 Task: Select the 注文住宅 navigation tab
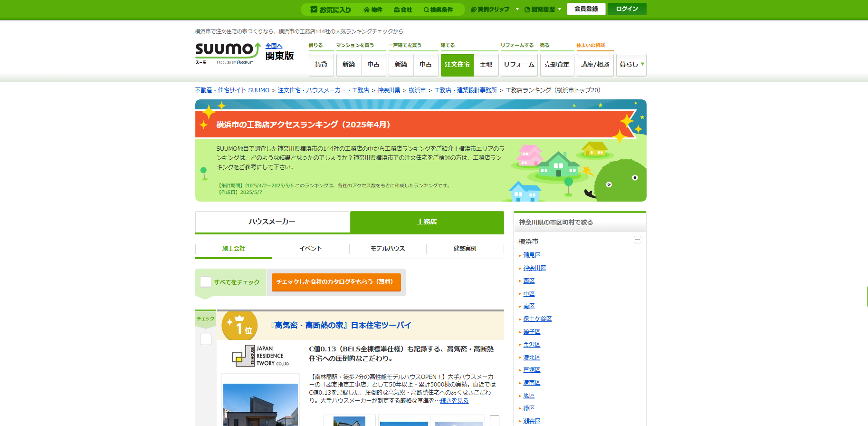click(457, 65)
